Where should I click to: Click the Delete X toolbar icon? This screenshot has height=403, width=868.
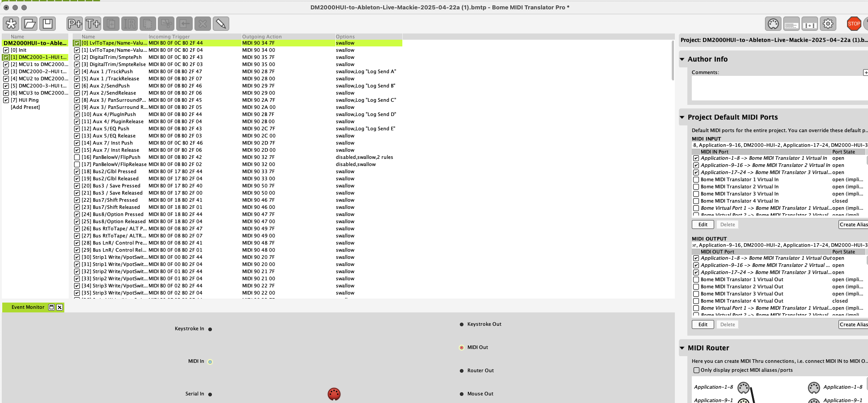pos(203,24)
